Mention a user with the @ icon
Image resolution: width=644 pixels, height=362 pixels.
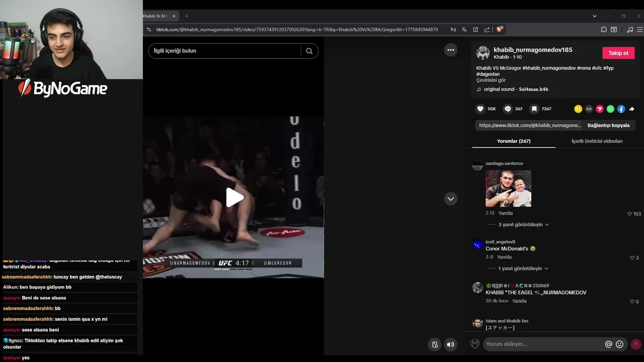(609, 344)
